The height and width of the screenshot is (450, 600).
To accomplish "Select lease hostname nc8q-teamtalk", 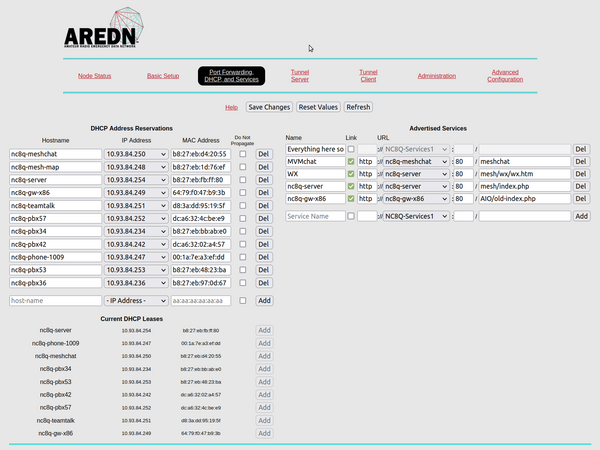I will pos(55,421).
